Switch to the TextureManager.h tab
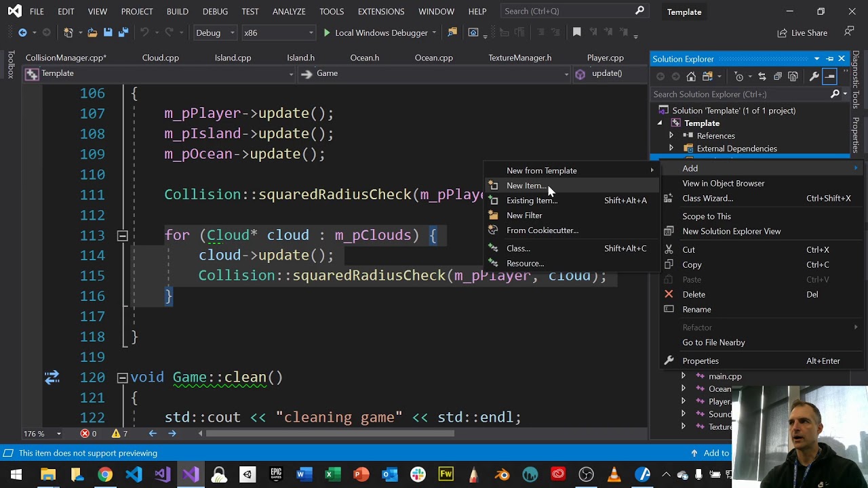This screenshot has width=868, height=488. coord(520,58)
